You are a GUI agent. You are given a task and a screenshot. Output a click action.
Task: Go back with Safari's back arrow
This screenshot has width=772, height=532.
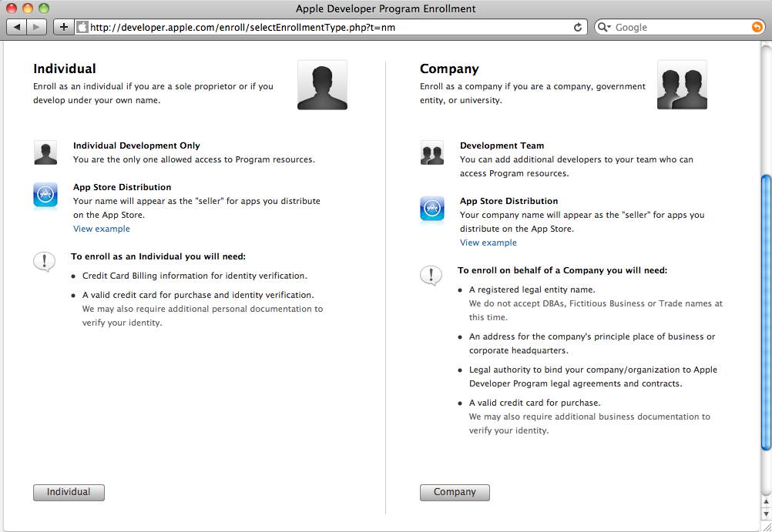(17, 27)
